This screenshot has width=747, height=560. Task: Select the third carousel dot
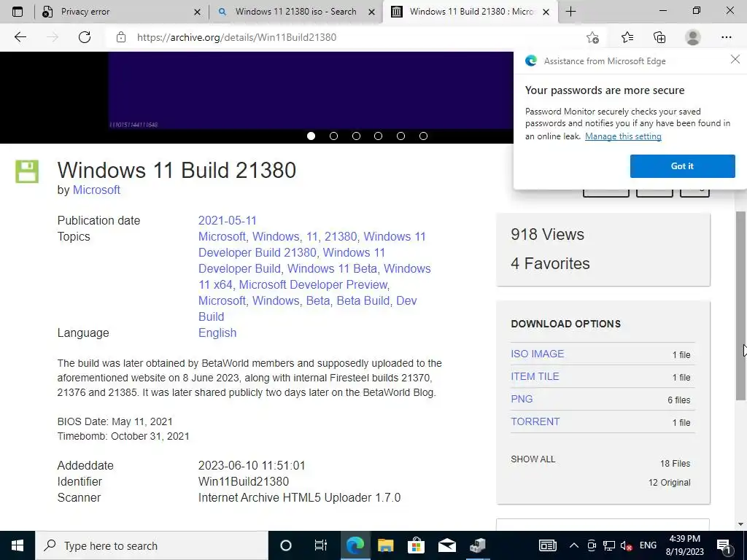(x=356, y=136)
